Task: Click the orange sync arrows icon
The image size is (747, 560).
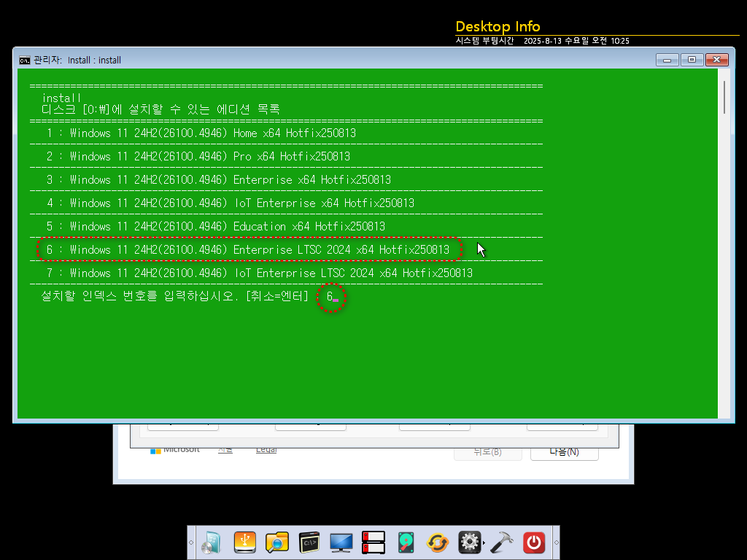Action: coord(438,542)
